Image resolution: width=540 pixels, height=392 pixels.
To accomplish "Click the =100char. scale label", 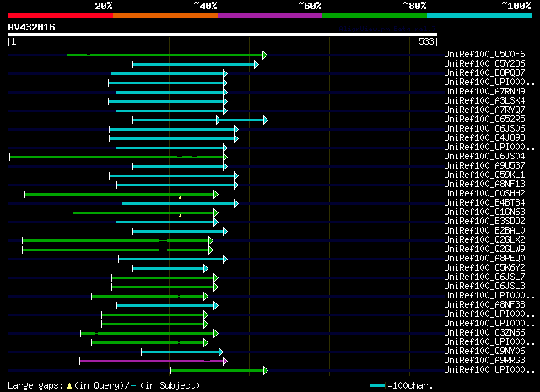I will (410, 385).
